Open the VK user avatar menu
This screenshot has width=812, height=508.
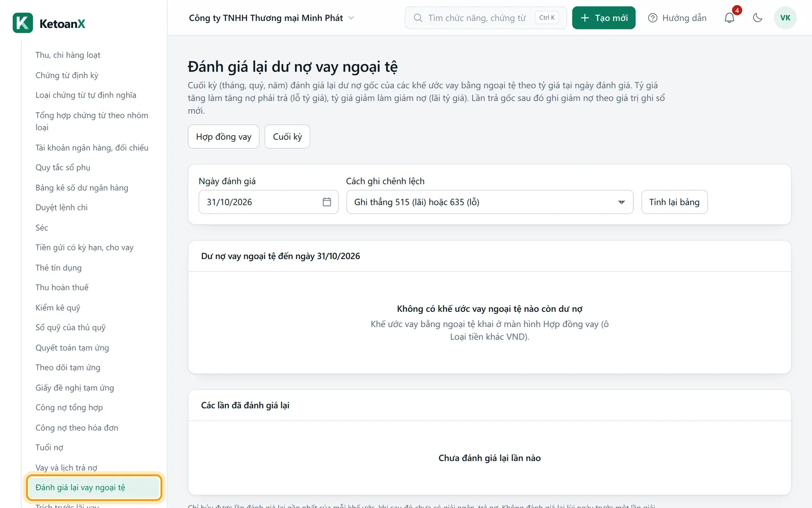point(785,18)
